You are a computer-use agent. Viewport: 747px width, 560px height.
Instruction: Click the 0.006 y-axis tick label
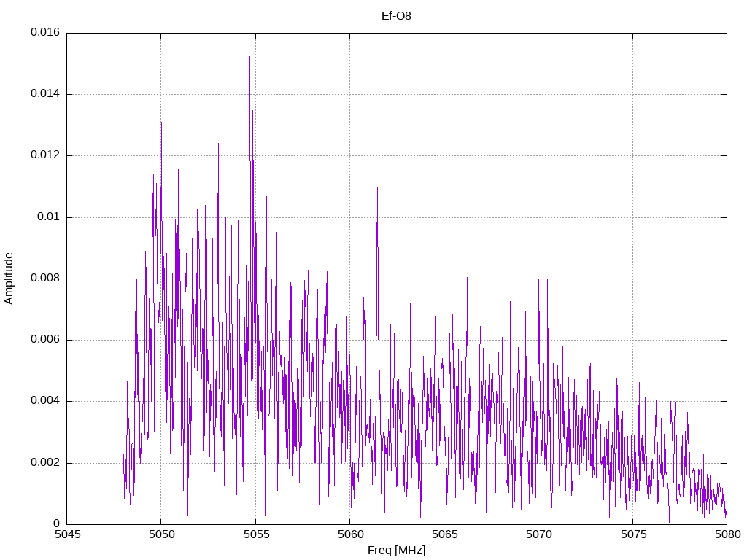click(45, 340)
